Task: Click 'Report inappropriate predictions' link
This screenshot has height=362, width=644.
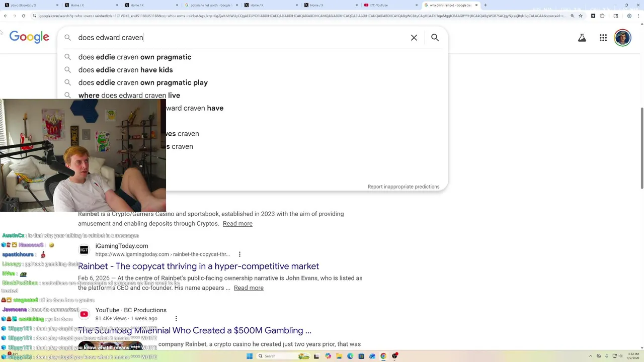Action: (404, 187)
